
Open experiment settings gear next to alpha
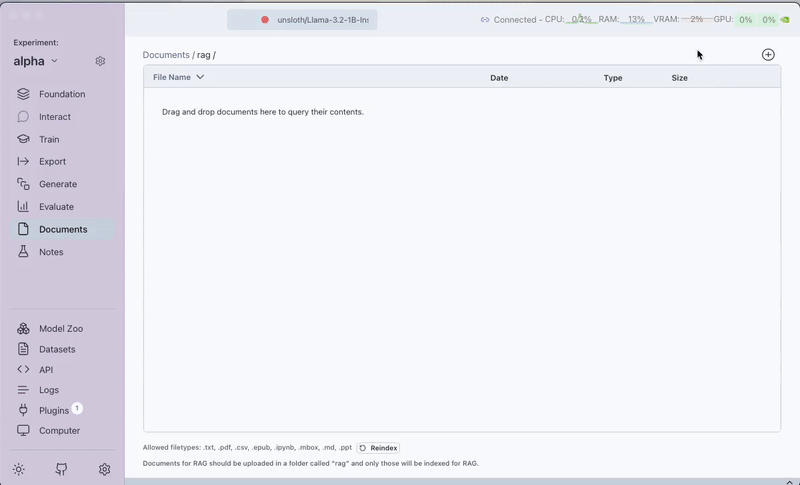(x=100, y=61)
